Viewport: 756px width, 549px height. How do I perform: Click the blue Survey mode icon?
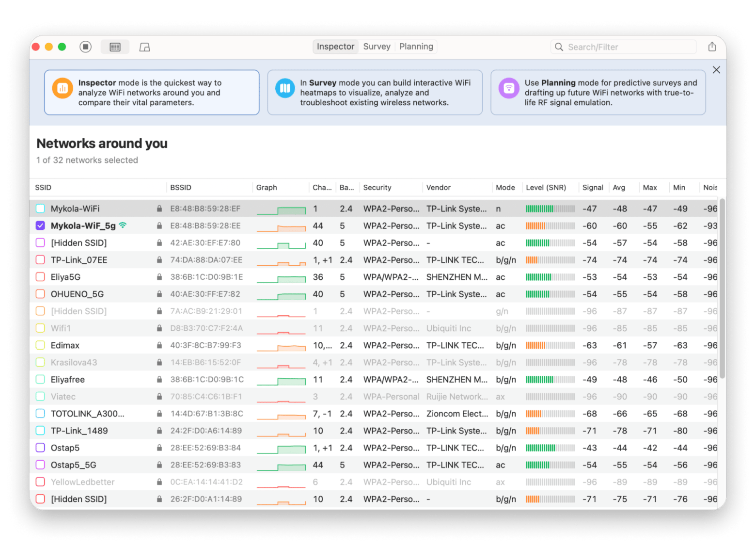point(285,88)
